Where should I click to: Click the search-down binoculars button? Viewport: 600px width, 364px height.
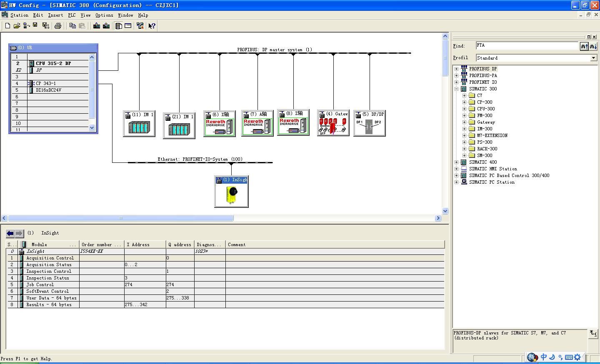pyautogui.click(x=593, y=46)
